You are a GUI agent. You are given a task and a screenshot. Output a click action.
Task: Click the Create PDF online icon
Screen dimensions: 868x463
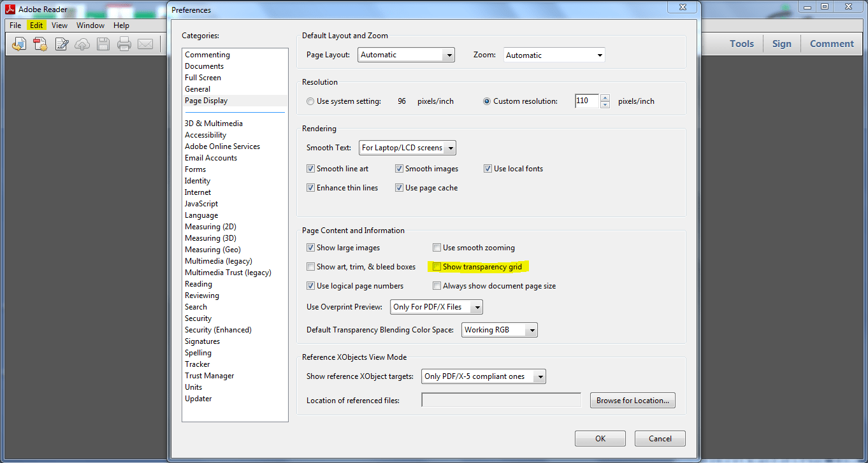click(x=40, y=44)
